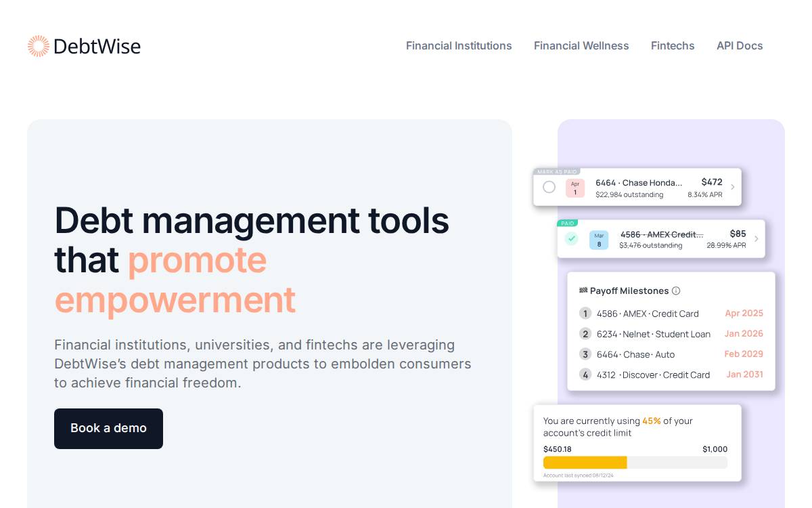Click the orange 'promote empowerment' headline text

pos(175,279)
